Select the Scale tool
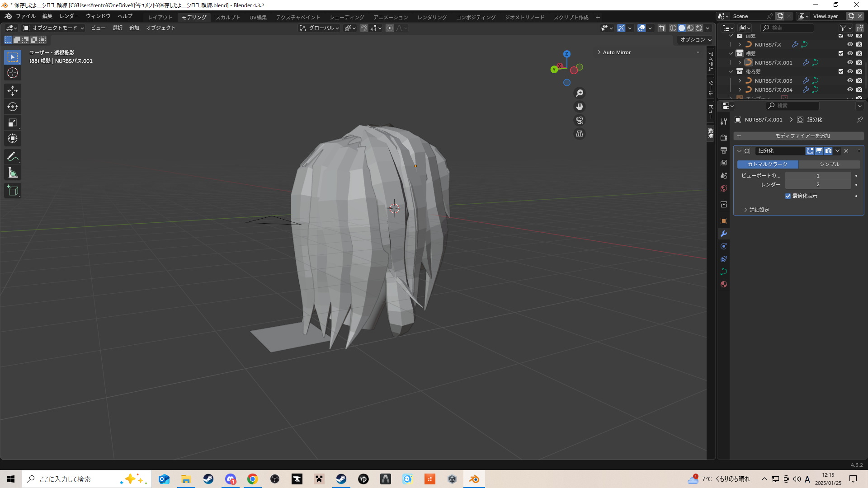 point(12,123)
